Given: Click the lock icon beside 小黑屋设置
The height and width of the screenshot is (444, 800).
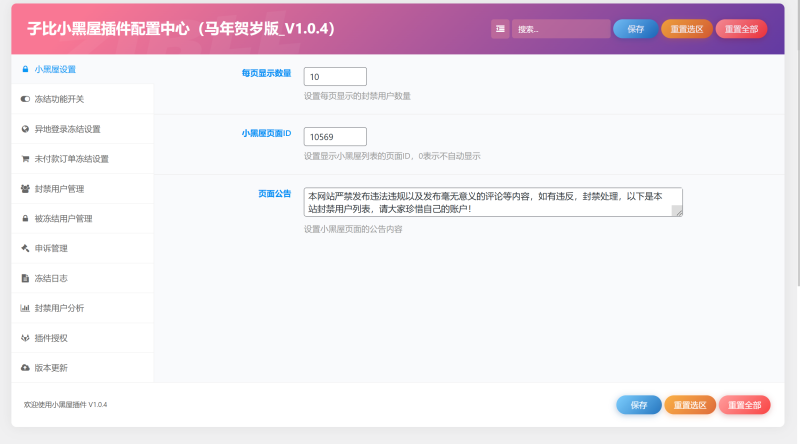Looking at the screenshot, I should click(x=25, y=69).
